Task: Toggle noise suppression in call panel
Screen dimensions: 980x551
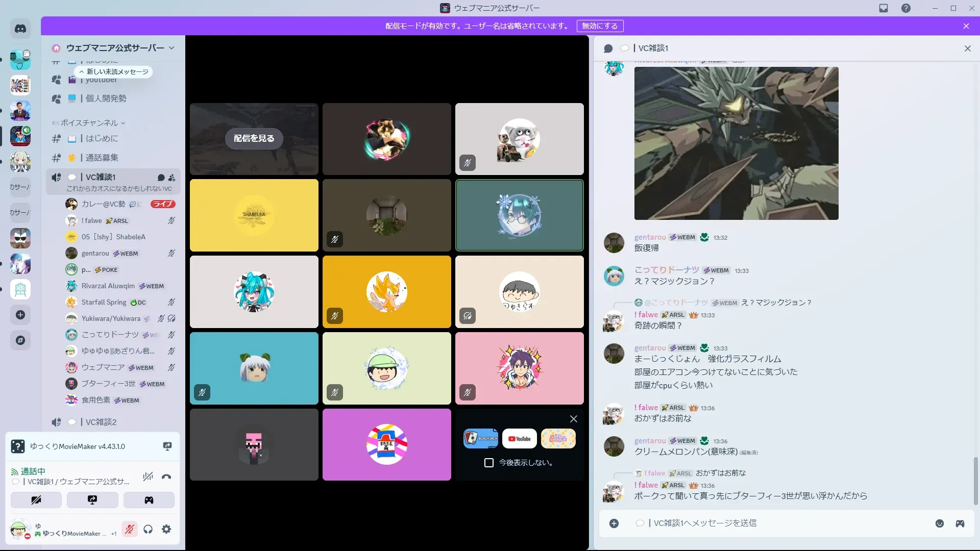Action: pos(148,477)
